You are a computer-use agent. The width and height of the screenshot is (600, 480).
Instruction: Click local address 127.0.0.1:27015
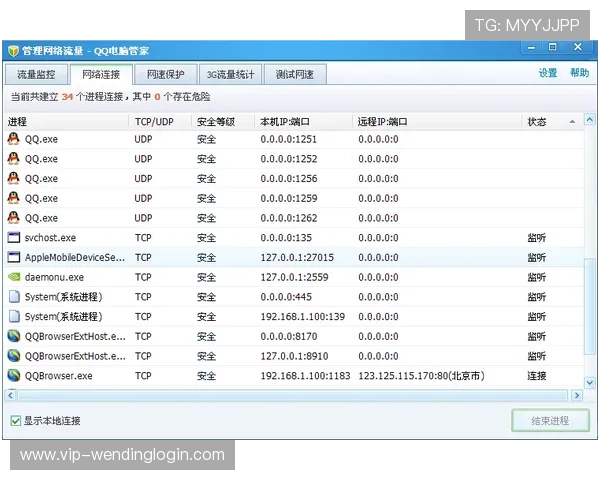tap(297, 258)
